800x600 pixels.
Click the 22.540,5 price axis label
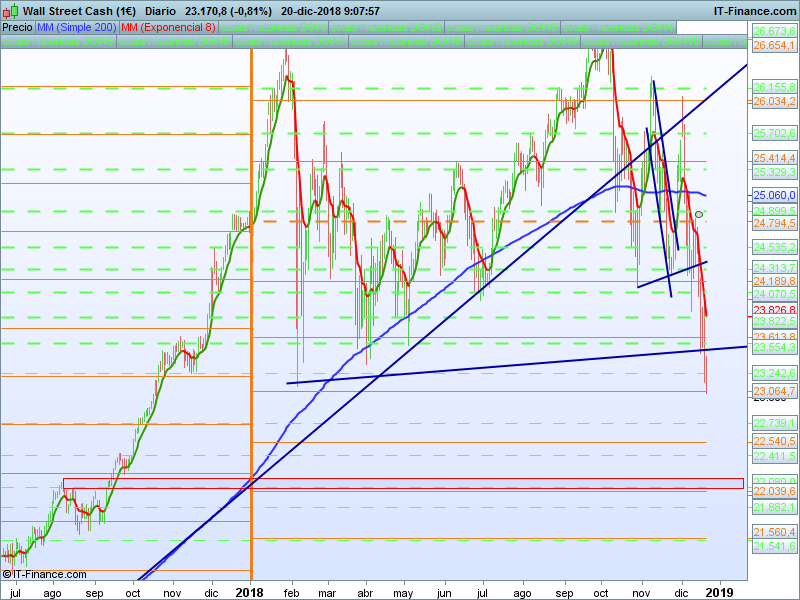[x=774, y=441]
